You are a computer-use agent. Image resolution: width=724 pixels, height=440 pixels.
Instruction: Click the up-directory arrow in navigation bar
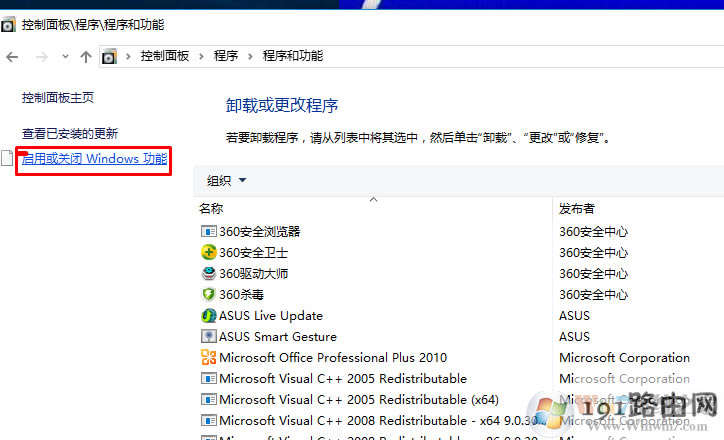pos(86,57)
